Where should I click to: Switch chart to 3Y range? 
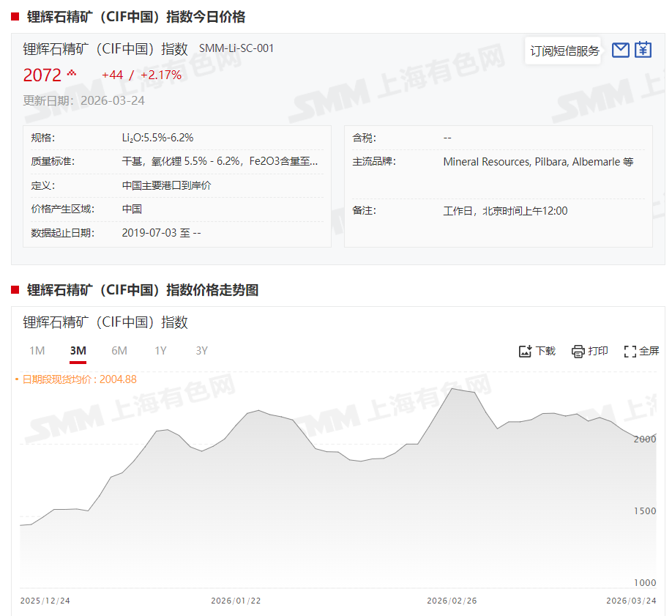pos(201,351)
